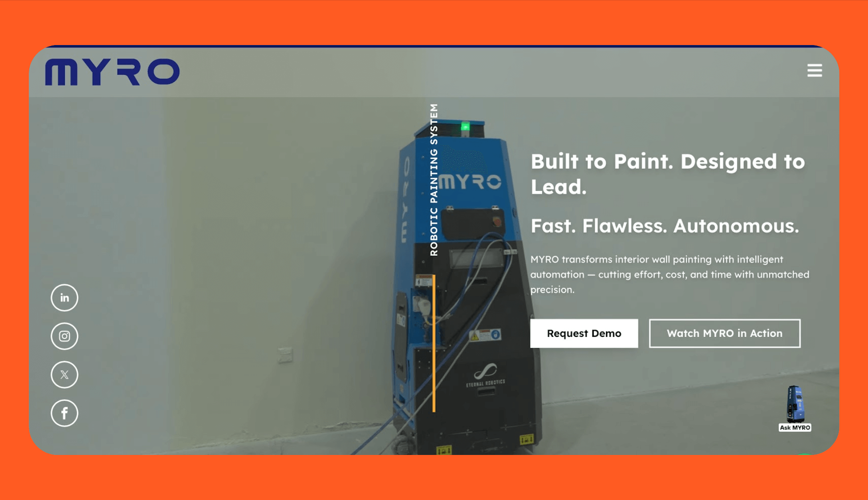Open the X (Twitter) social link
The height and width of the screenshot is (500, 868).
(x=64, y=375)
